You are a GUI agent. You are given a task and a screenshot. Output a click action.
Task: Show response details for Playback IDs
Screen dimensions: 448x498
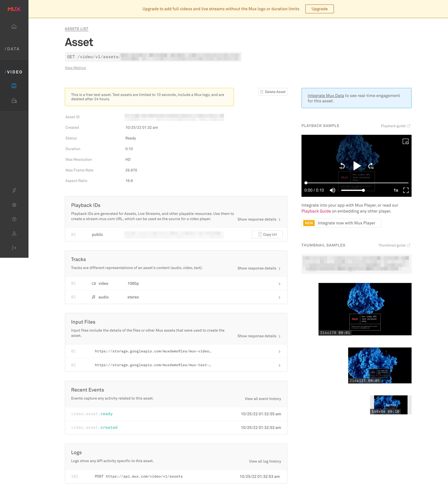259,219
